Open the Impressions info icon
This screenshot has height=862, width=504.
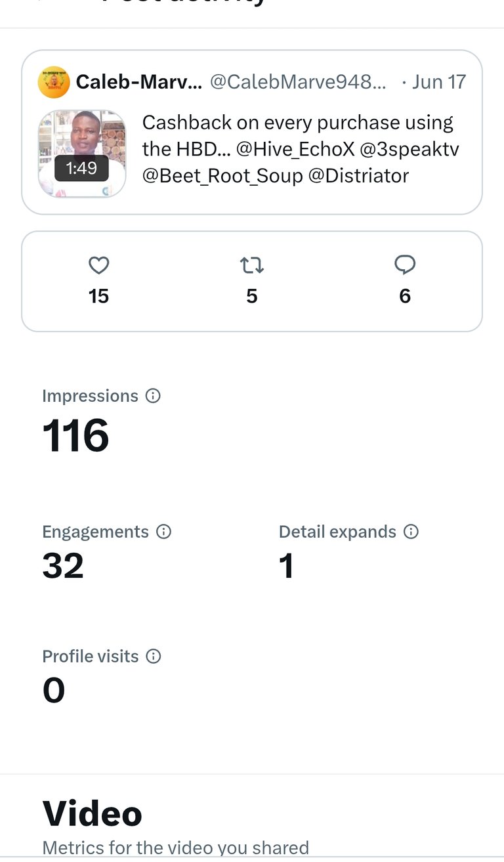(x=153, y=396)
